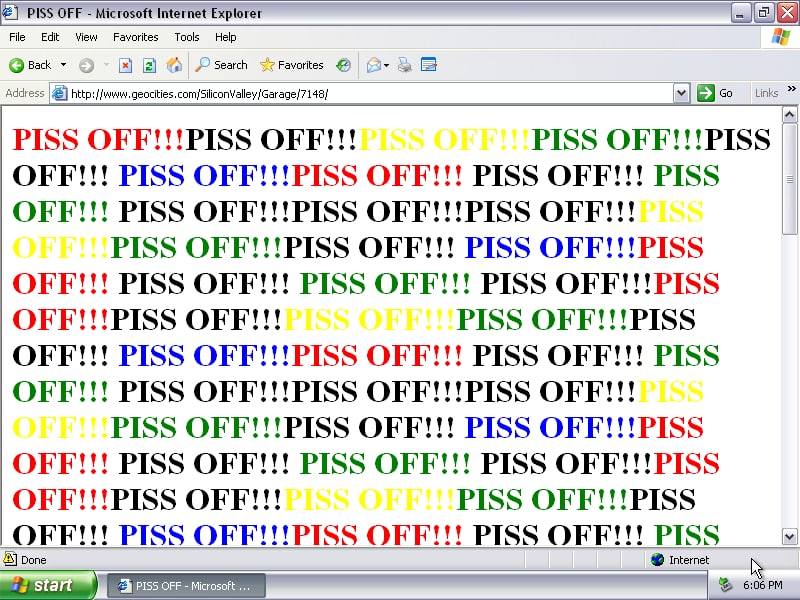800x600 pixels.
Task: Open the Favorites panel in toolbar
Action: (291, 65)
